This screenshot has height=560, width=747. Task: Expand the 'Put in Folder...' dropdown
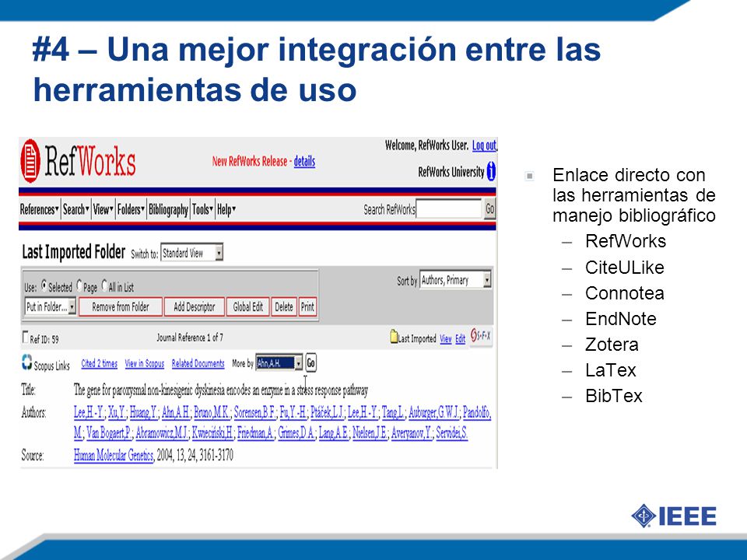click(x=51, y=306)
